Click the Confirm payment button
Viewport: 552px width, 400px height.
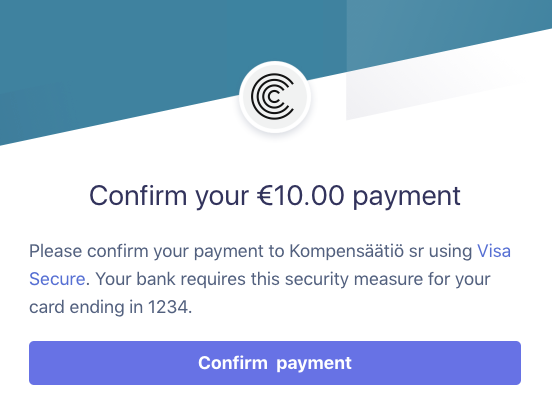(x=275, y=363)
